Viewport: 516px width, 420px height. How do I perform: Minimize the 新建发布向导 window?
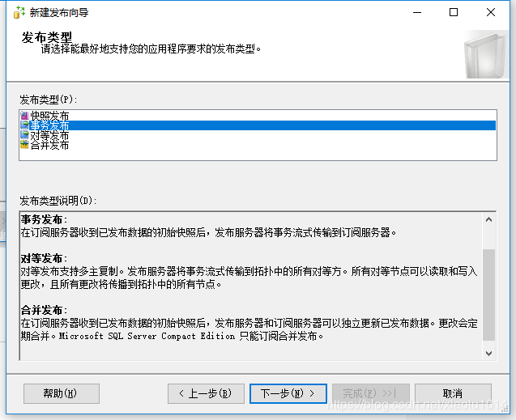[417, 12]
